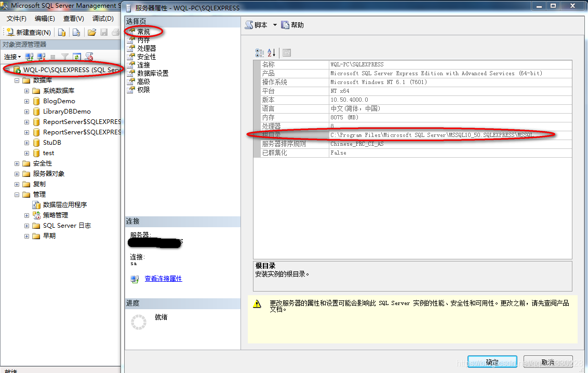
Task: Collapse the 数据库 tree node
Action: [17, 80]
